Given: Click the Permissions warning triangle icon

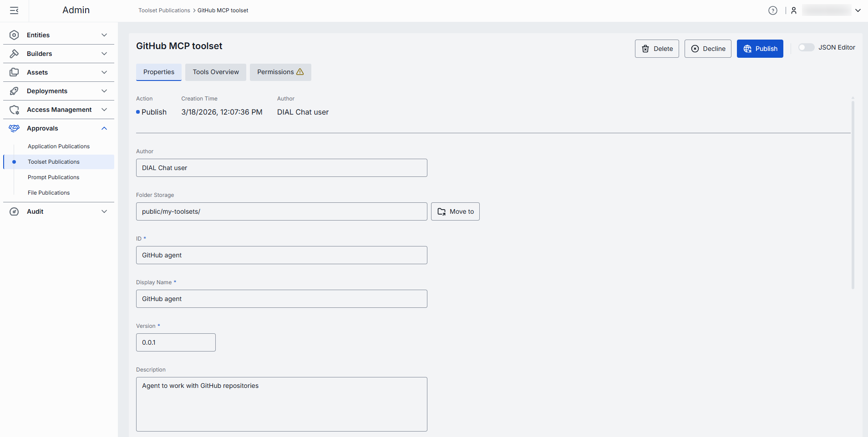Looking at the screenshot, I should (x=300, y=72).
